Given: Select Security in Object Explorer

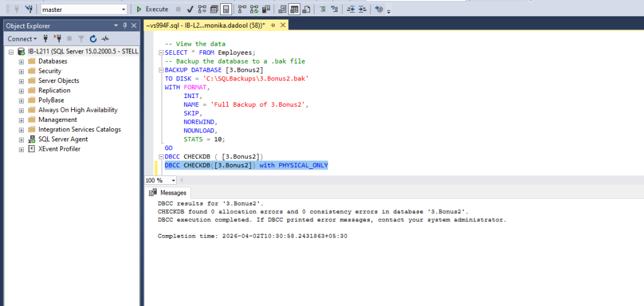Looking at the screenshot, I should coord(50,71).
